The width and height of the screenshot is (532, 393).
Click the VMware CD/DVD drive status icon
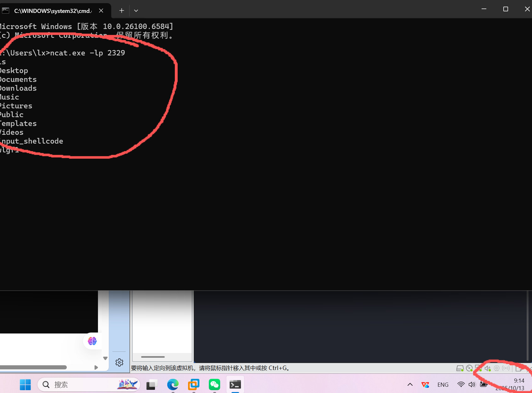click(469, 368)
